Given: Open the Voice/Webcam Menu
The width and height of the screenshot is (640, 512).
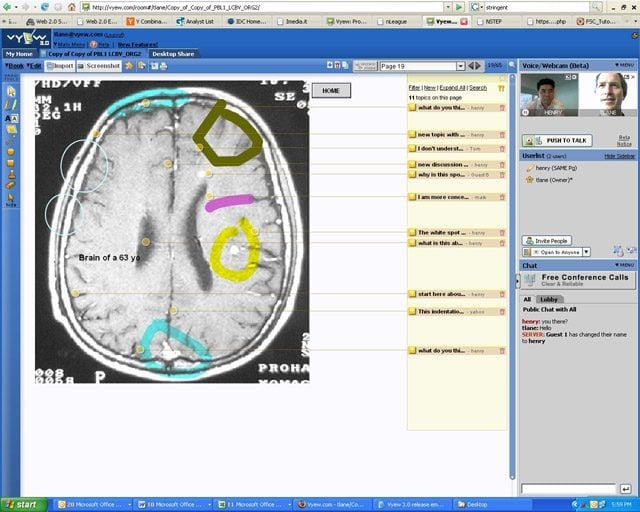Looking at the screenshot, I should [x=624, y=65].
